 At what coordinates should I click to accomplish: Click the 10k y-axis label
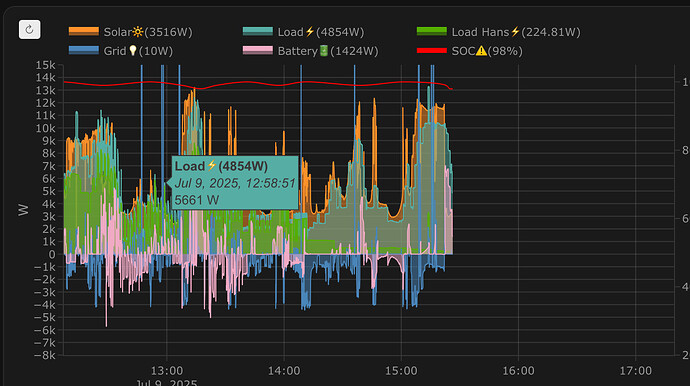click(x=46, y=128)
